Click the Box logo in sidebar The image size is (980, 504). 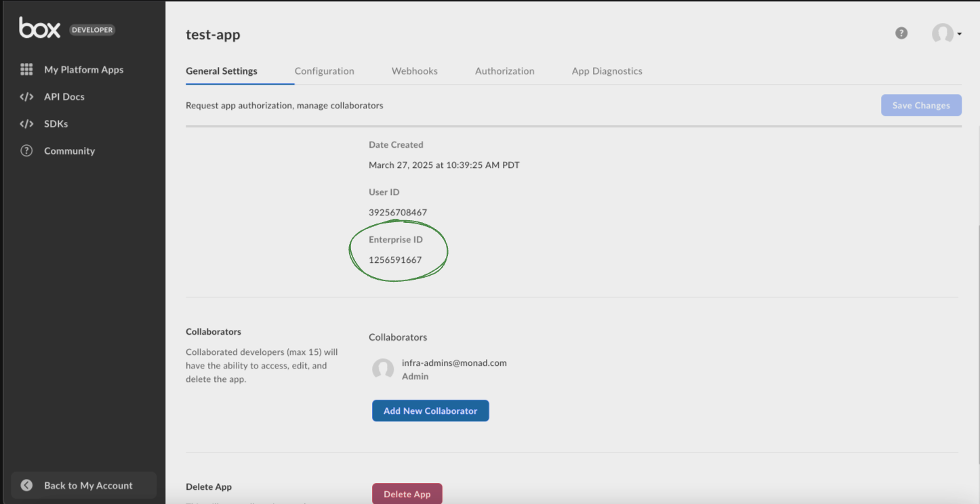coord(40,28)
